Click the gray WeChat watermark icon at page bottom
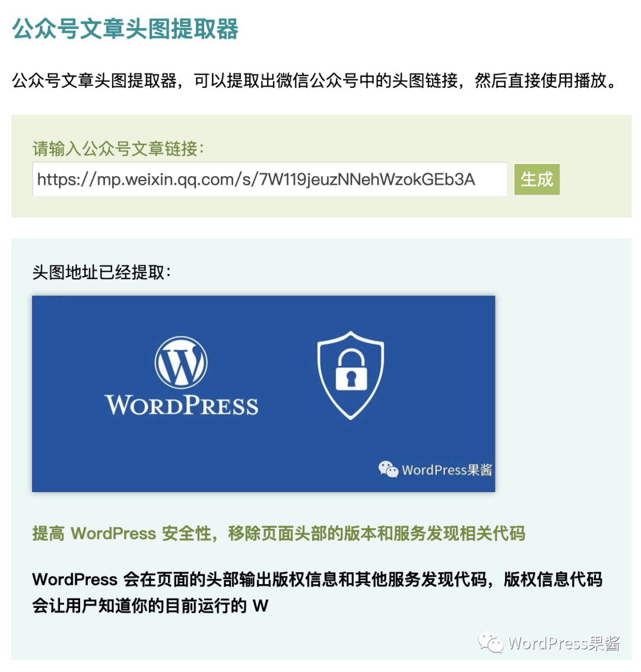This screenshot has height=672, width=641. point(491,643)
